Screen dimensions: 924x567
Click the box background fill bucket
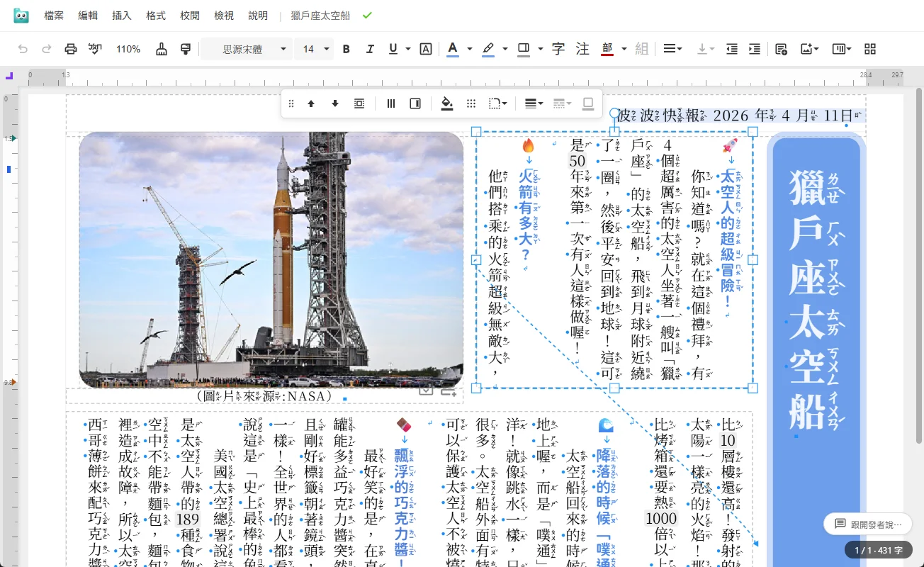446,103
